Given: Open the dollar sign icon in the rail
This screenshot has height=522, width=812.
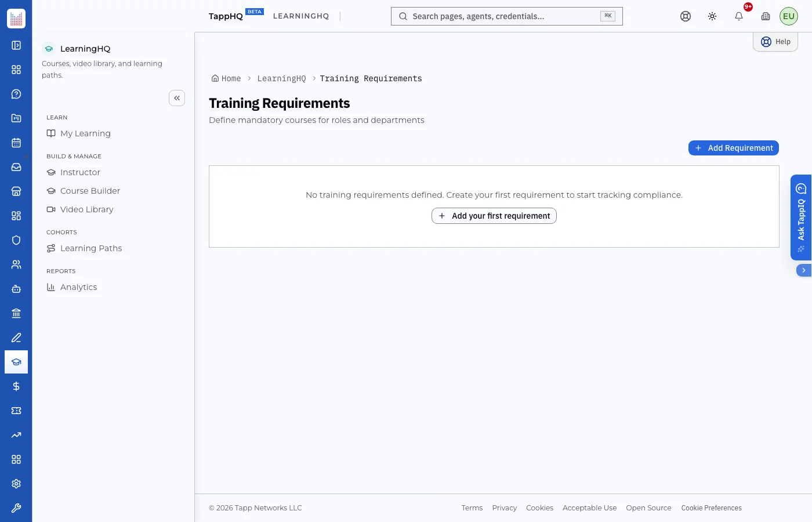Looking at the screenshot, I should [16, 386].
